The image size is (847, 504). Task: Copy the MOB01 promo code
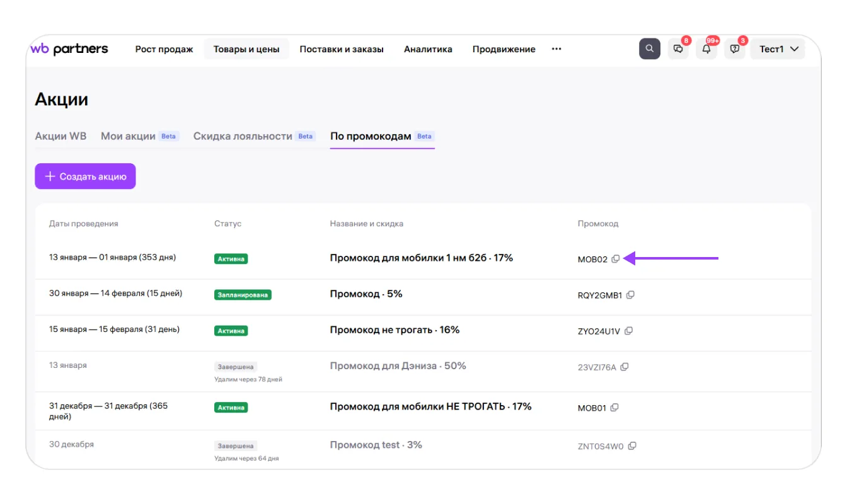click(x=614, y=408)
